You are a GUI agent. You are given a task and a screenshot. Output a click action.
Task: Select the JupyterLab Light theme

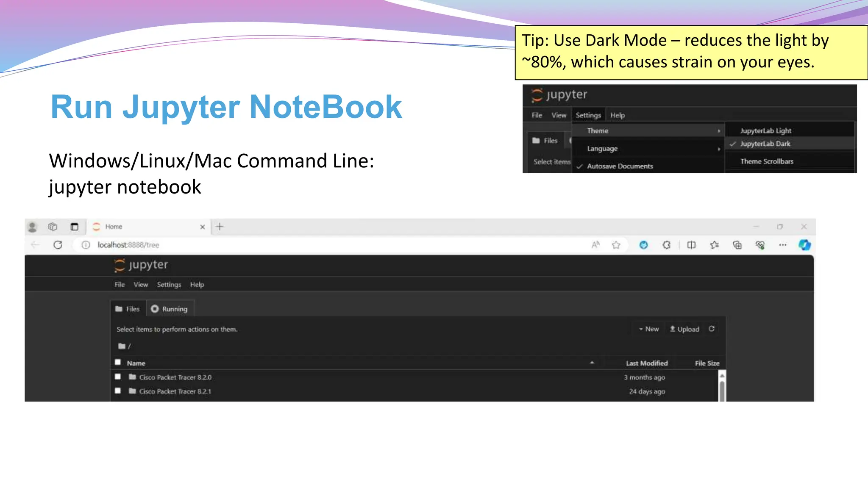pos(790,130)
